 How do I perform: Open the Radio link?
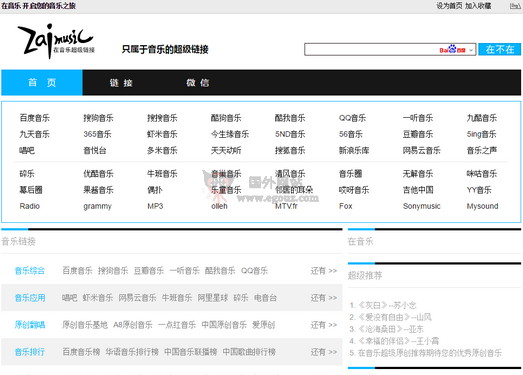point(30,206)
